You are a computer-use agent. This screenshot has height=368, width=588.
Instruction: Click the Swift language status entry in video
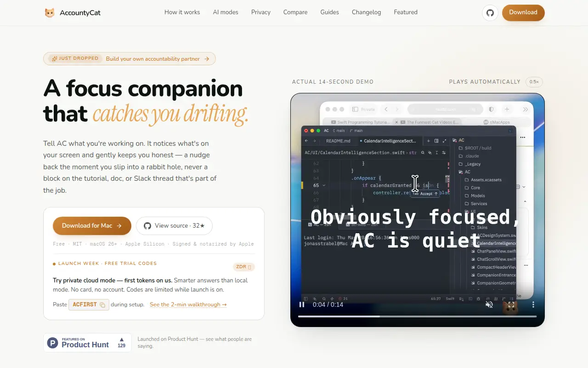(x=450, y=299)
